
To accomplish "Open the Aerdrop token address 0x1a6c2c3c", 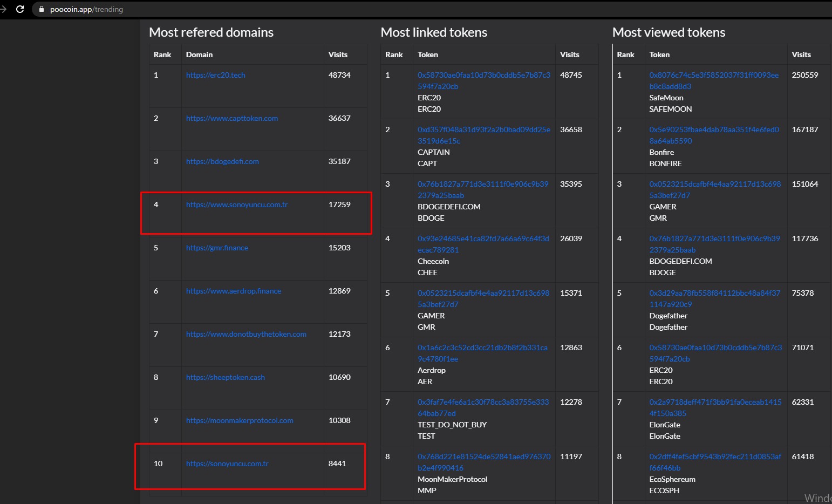I will [x=482, y=353].
